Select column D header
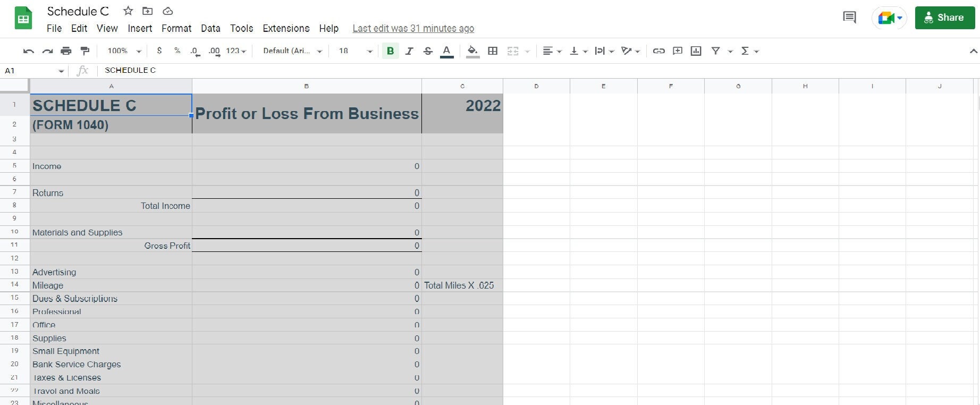980x405 pixels. [x=536, y=86]
